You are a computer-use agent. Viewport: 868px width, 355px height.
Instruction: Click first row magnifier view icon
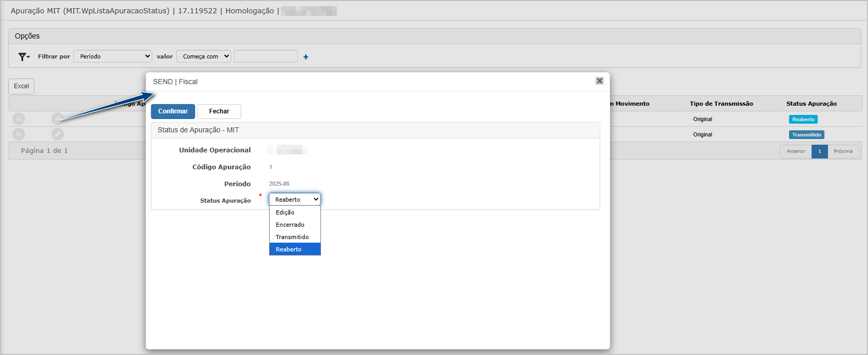pyautogui.click(x=19, y=119)
